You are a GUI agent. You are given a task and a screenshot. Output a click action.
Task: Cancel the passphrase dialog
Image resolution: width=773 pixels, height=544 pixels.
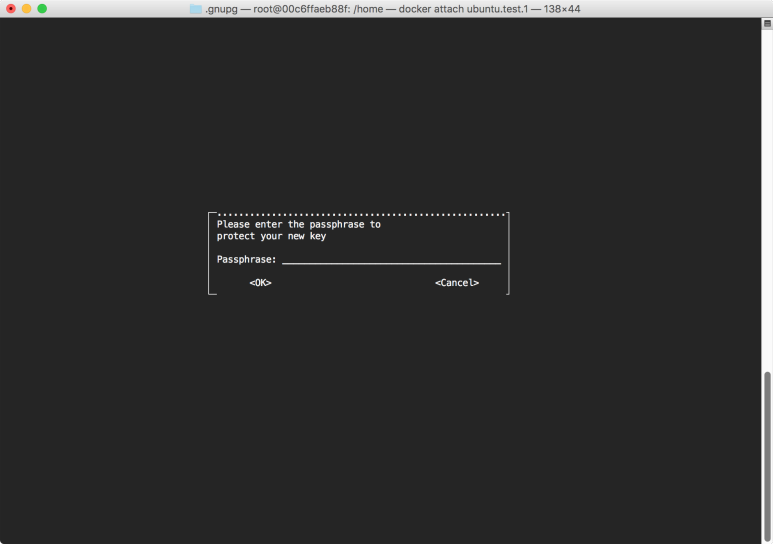[457, 283]
